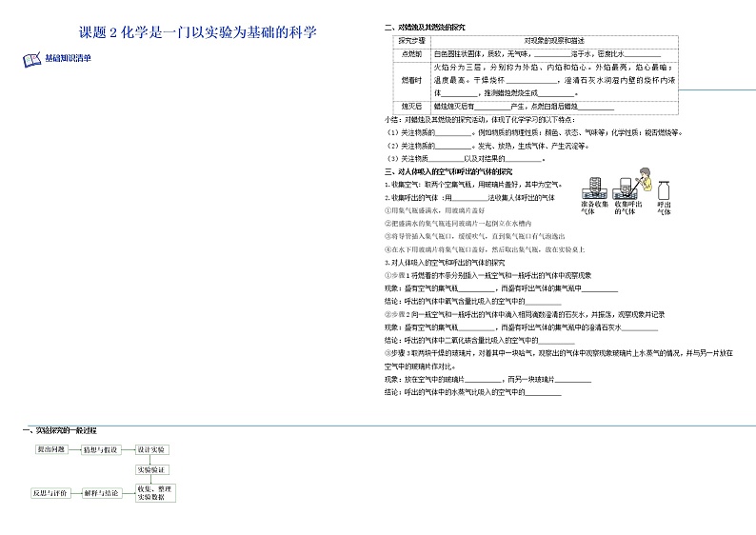
Task: Click the gray step '②把盛满水的集气瓶…倒立在水槽内'
Action: tap(458, 224)
